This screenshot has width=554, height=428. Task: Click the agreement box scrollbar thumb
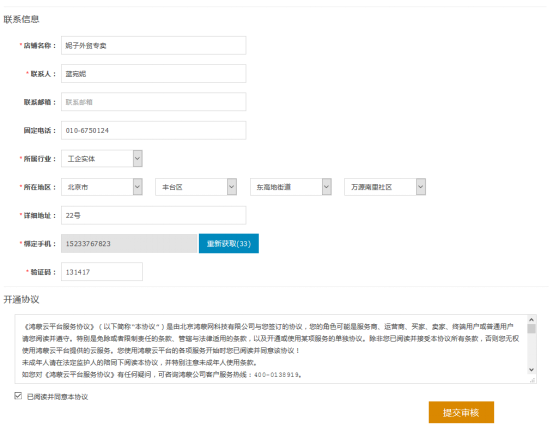tap(531, 329)
